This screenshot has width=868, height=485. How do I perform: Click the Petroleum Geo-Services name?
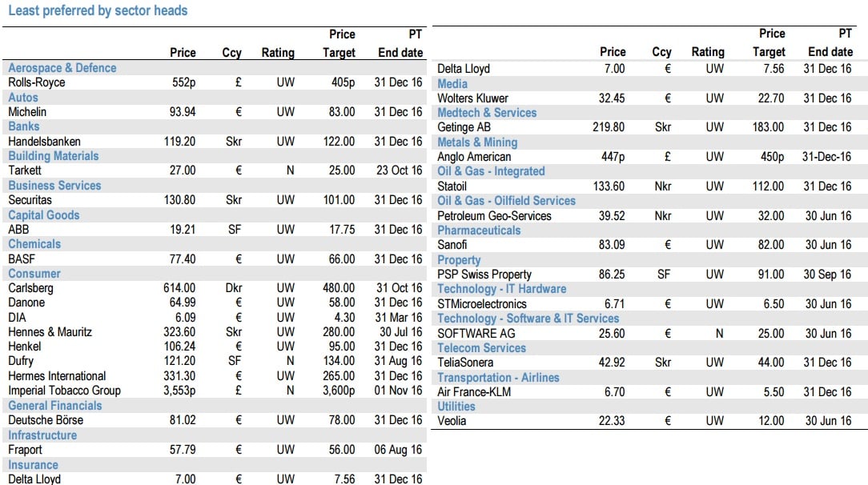point(494,215)
